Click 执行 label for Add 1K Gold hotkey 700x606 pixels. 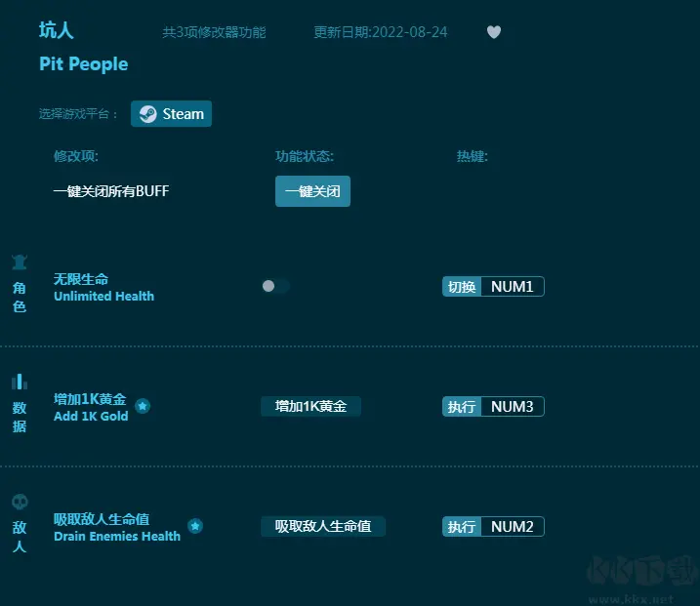click(x=462, y=407)
